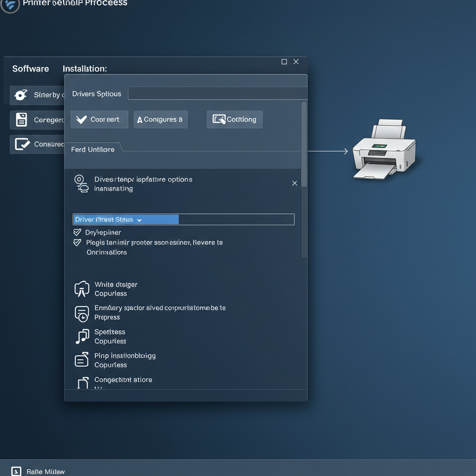Click the 'Cottiong' button
The image size is (476, 476).
click(234, 119)
